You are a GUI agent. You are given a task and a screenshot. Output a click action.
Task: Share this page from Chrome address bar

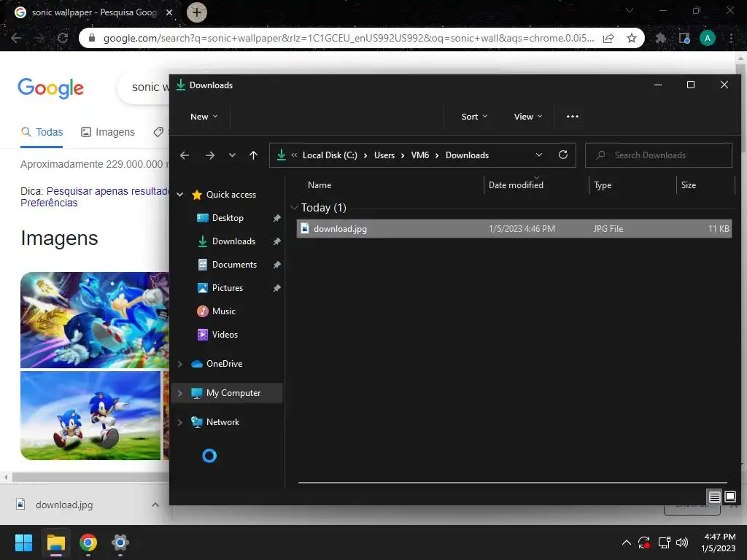[x=608, y=38]
